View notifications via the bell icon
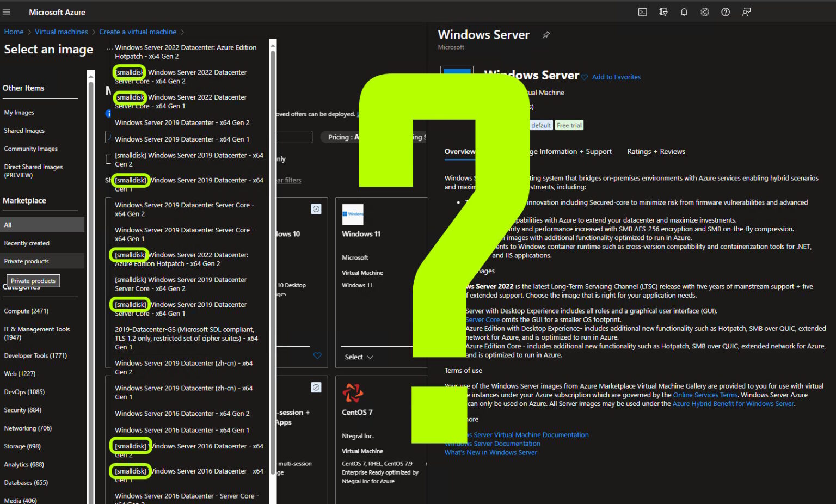The width and height of the screenshot is (836, 504). pos(684,12)
